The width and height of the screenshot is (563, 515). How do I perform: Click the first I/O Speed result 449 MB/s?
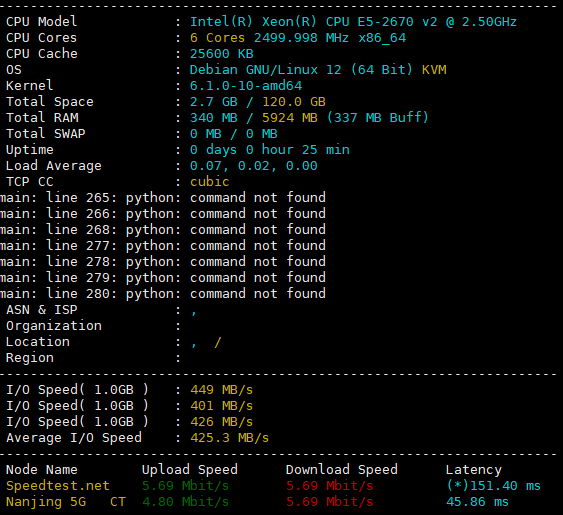(x=222, y=390)
